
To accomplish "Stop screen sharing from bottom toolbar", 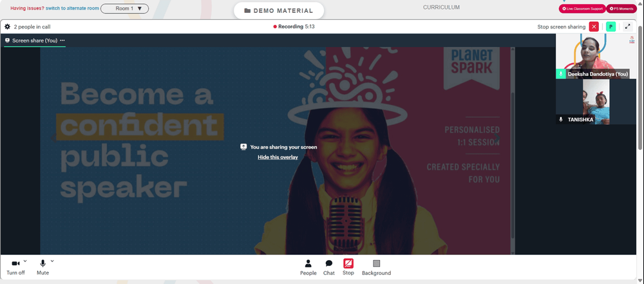I will click(x=348, y=267).
